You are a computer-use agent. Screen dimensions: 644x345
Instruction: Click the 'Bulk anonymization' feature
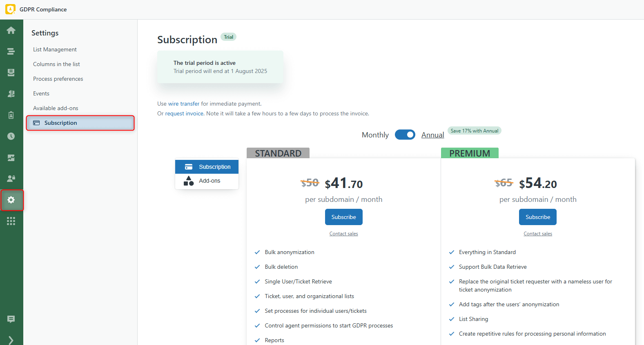290,252
